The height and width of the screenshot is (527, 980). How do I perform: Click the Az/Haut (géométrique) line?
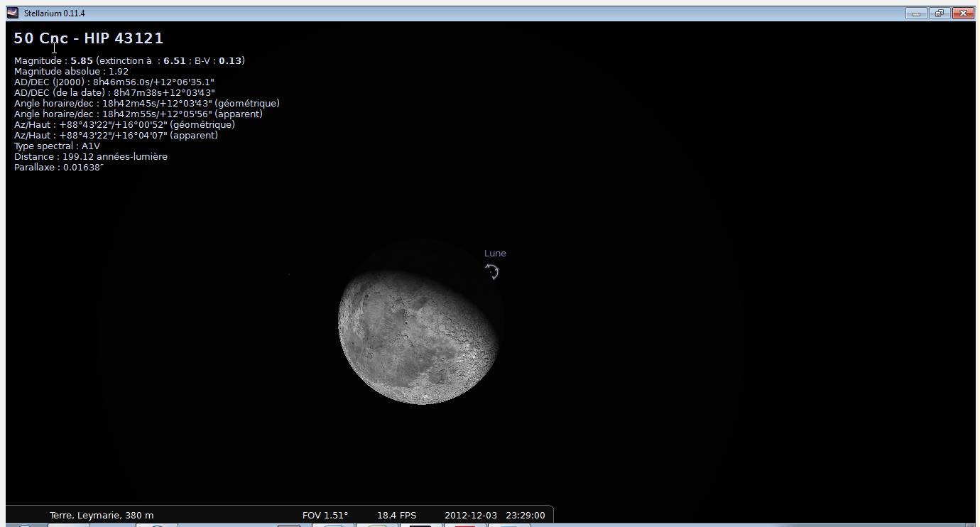[x=124, y=125]
